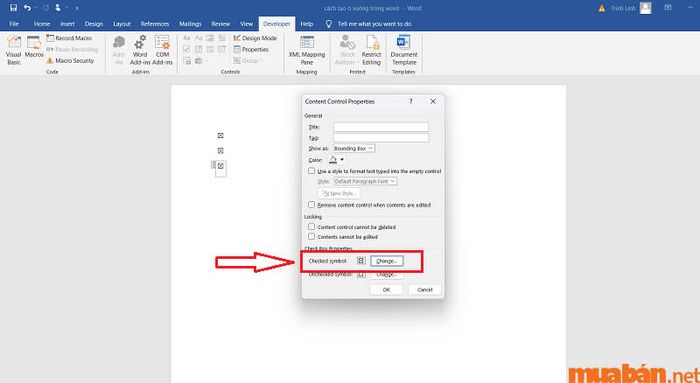The height and width of the screenshot is (383, 700).
Task: Enable 'Use a style to format text' checkbox
Action: click(312, 171)
